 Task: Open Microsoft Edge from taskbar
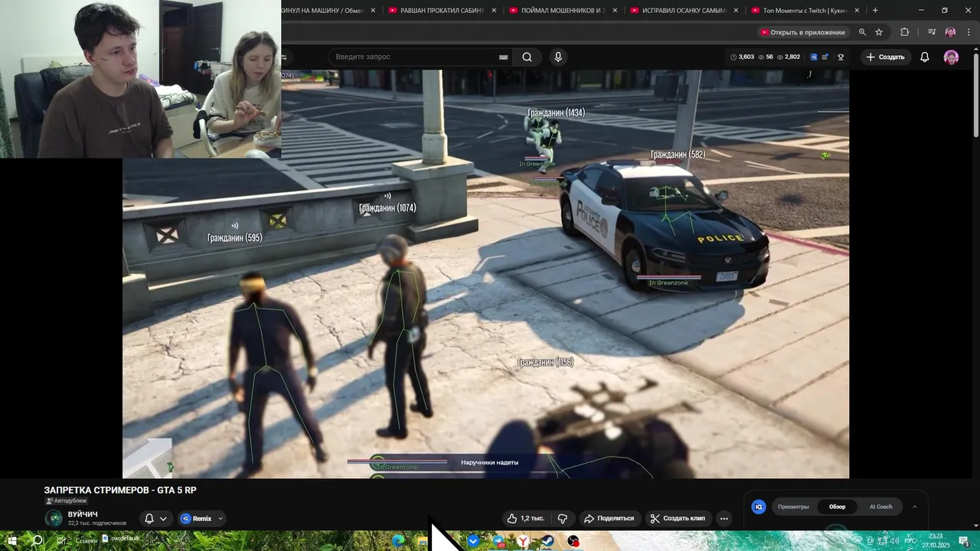397,541
